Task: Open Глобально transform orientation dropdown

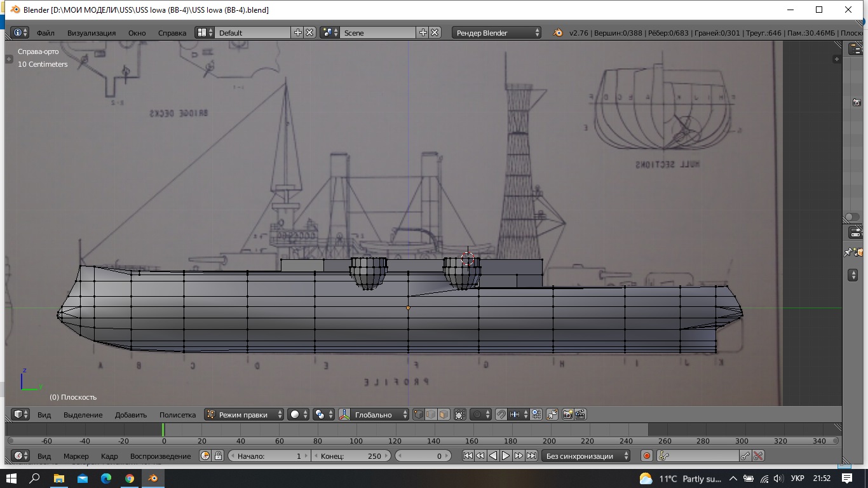Action: 374,415
